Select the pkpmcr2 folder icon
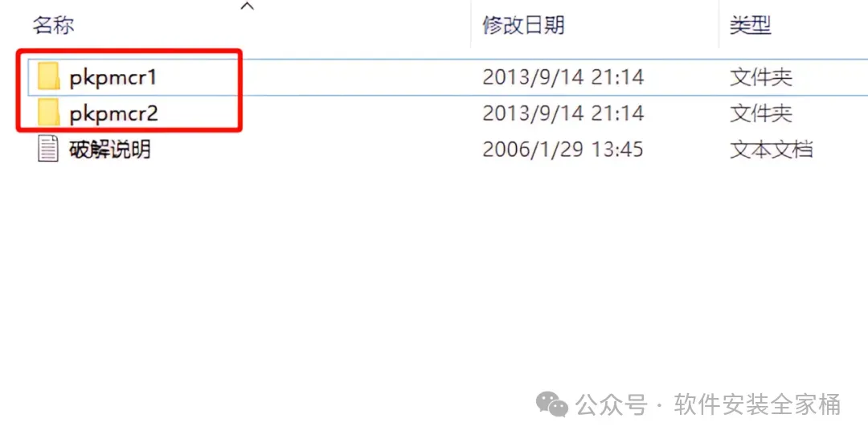The width and height of the screenshot is (868, 439). pos(48,113)
